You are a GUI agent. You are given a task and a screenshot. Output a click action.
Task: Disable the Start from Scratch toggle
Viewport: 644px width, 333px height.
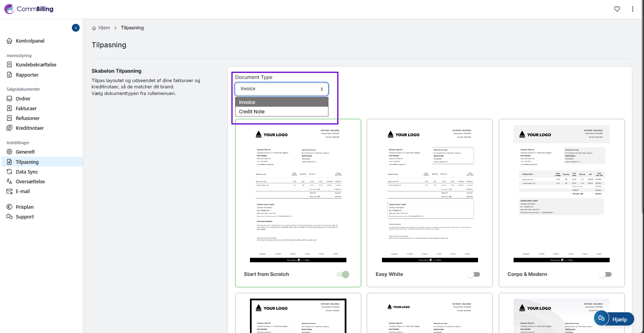(x=343, y=274)
